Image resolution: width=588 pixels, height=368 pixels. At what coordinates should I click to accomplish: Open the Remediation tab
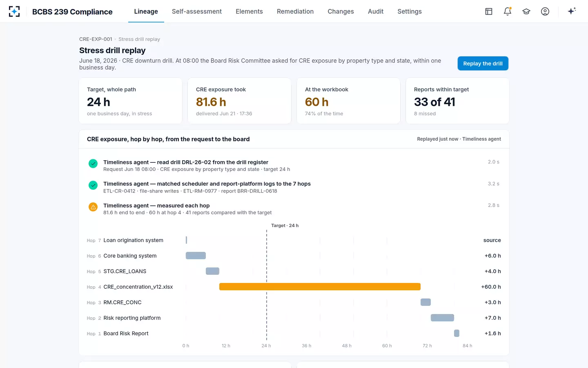[295, 11]
